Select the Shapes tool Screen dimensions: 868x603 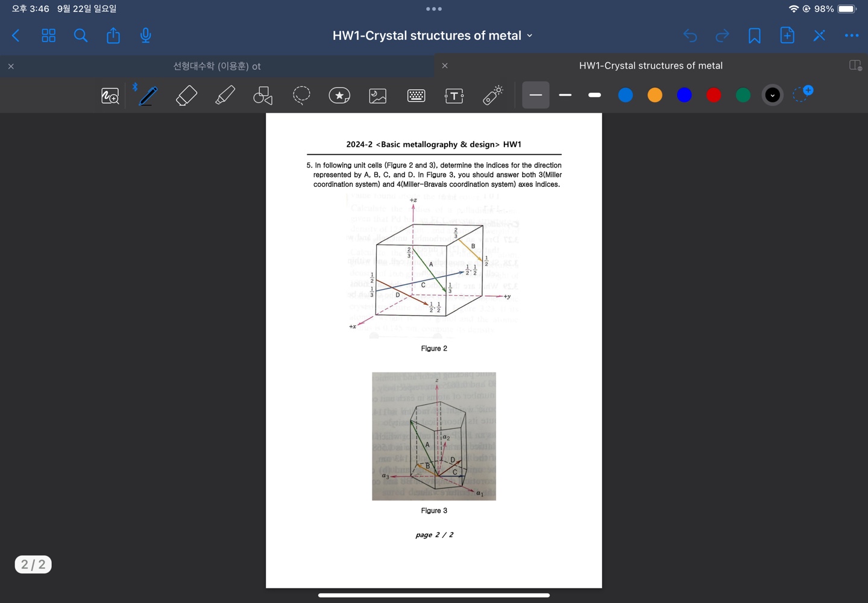pyautogui.click(x=263, y=96)
